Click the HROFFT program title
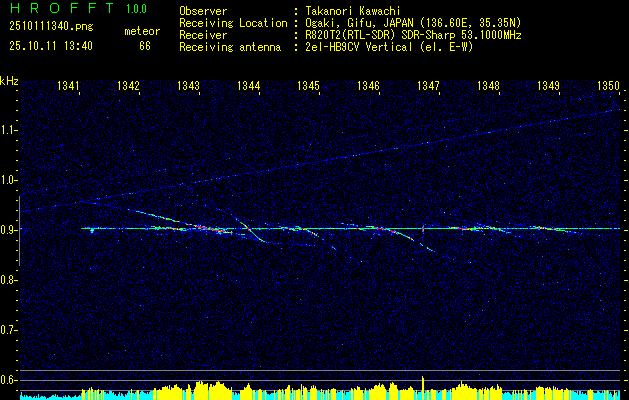The image size is (629, 400). tap(62, 8)
